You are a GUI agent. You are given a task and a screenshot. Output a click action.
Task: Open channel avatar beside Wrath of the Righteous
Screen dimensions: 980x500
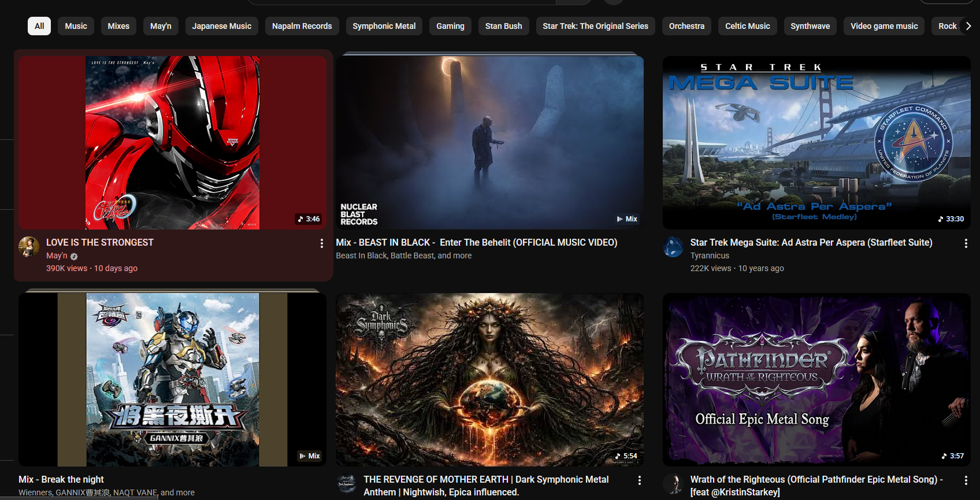673,484
